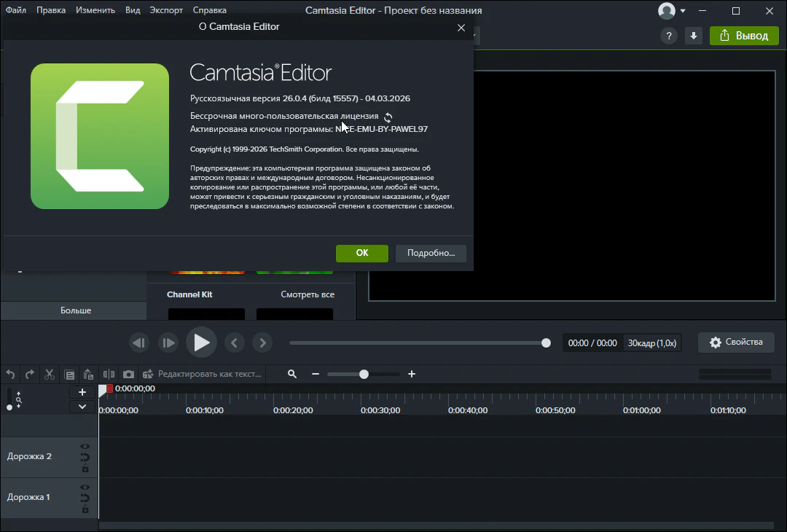Viewport: 787px width, 532px height.
Task: Click the green OK button
Action: coord(362,253)
